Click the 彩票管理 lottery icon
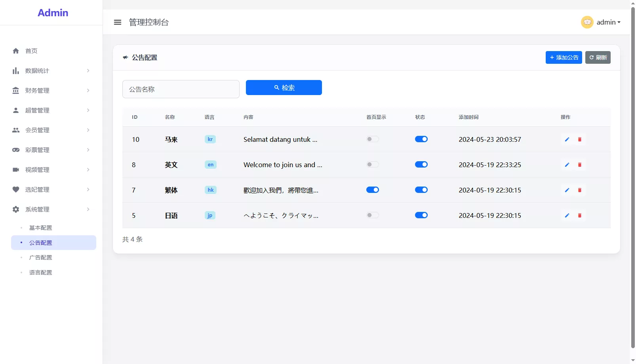This screenshot has height=364, width=636. tap(16, 150)
